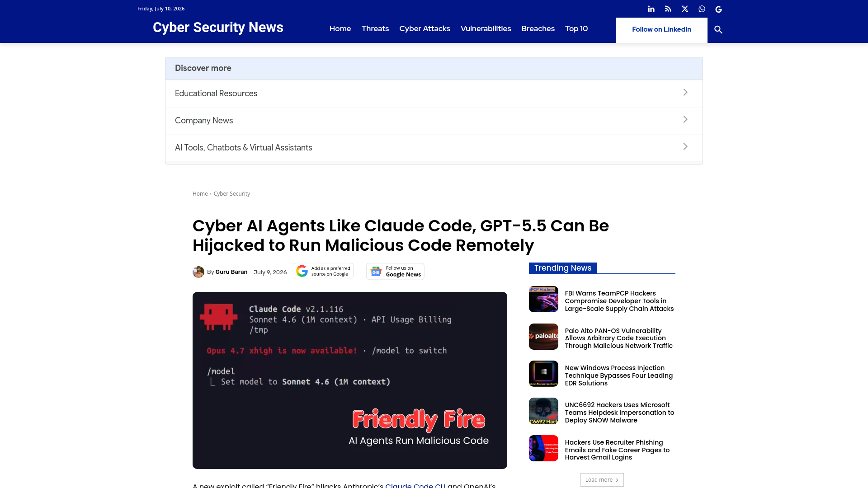Open the Google News G icon
This screenshot has width=868, height=488.
pos(718,9)
